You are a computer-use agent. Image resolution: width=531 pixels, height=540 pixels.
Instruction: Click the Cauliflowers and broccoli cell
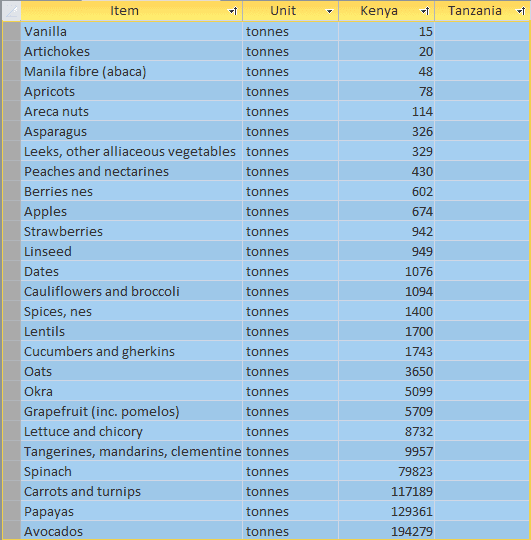click(x=132, y=291)
